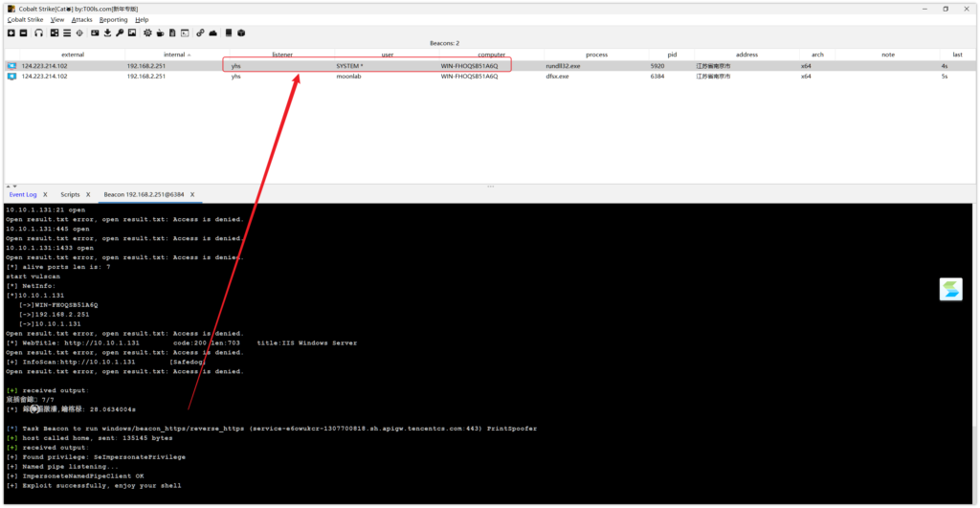Sort by the process column header

click(596, 55)
